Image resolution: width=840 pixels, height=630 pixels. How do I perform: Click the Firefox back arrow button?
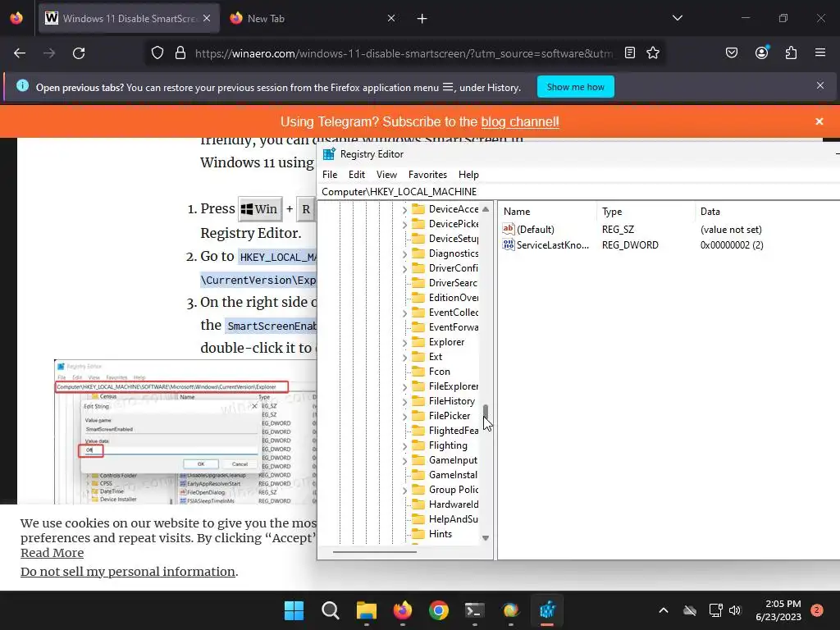pyautogui.click(x=20, y=53)
